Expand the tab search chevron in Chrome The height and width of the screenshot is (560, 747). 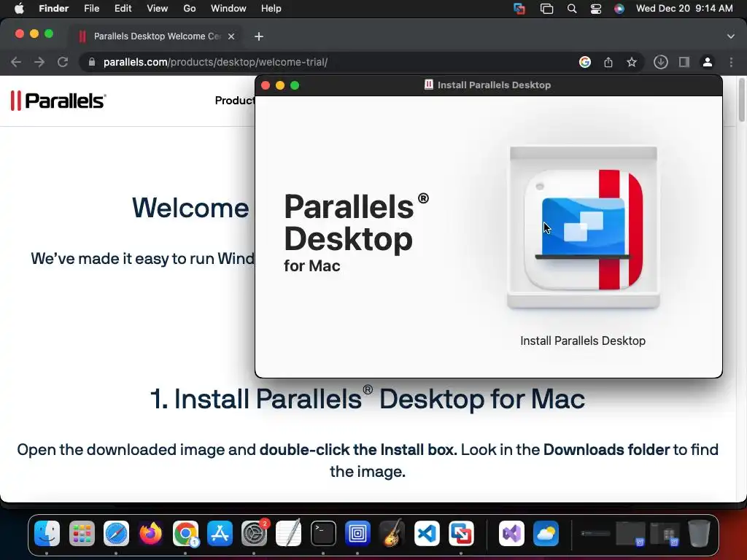(731, 36)
